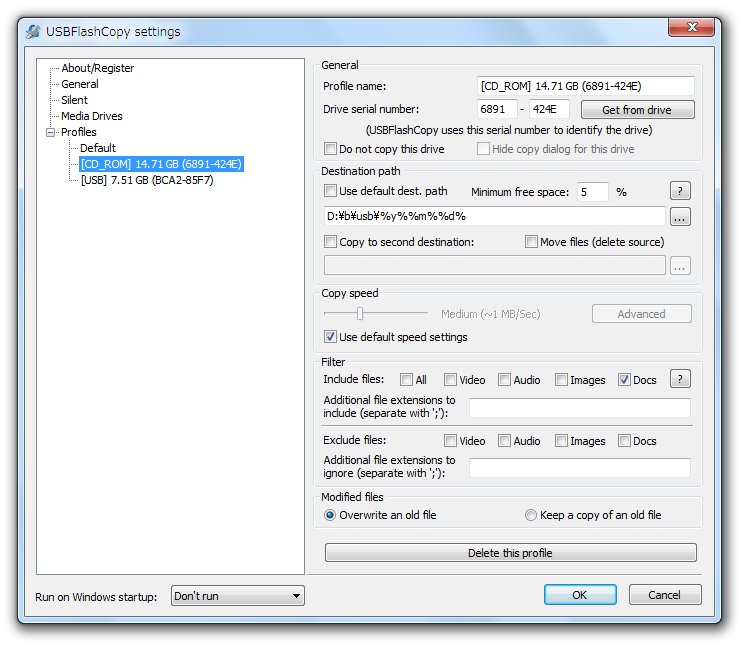The image size is (742, 645).
Task: Edit the destination path field
Action: (x=495, y=216)
